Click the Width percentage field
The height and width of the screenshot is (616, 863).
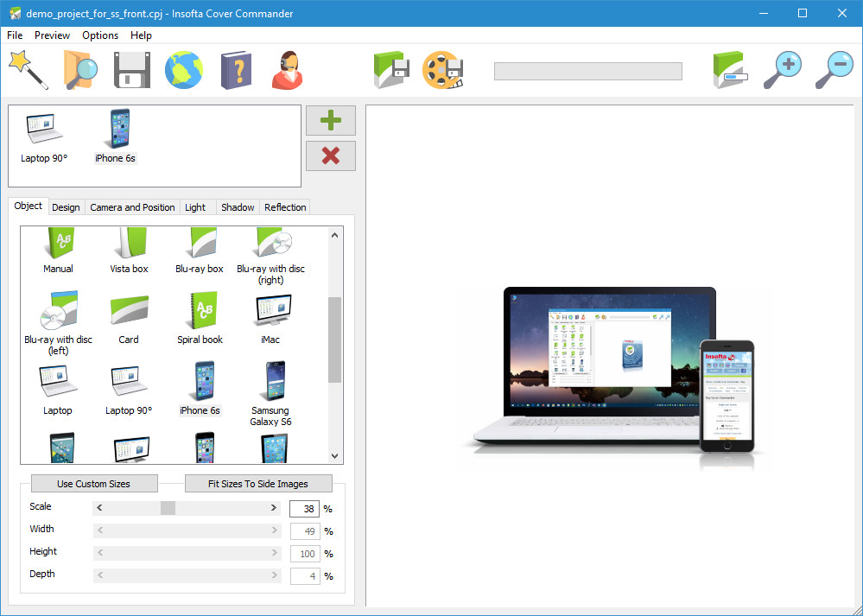(304, 531)
